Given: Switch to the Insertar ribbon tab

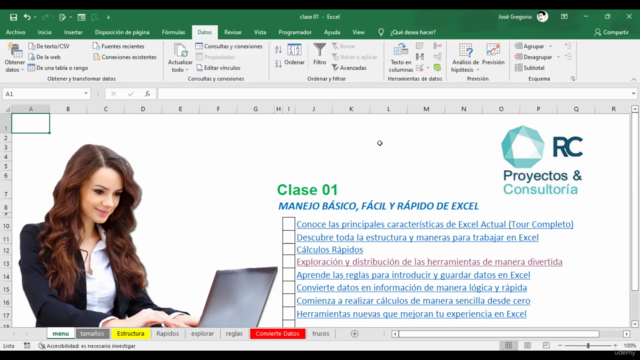Looking at the screenshot, I should pos(73,32).
